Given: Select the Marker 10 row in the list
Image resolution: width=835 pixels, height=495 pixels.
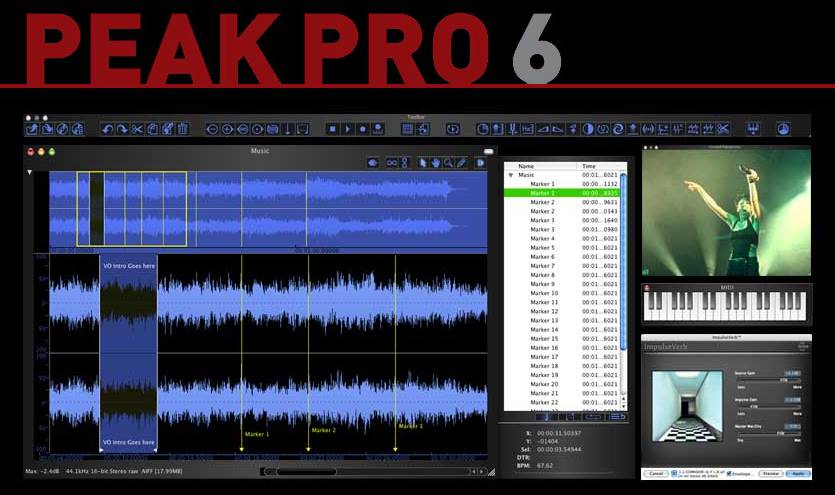Looking at the screenshot, I should pyautogui.click(x=561, y=293).
